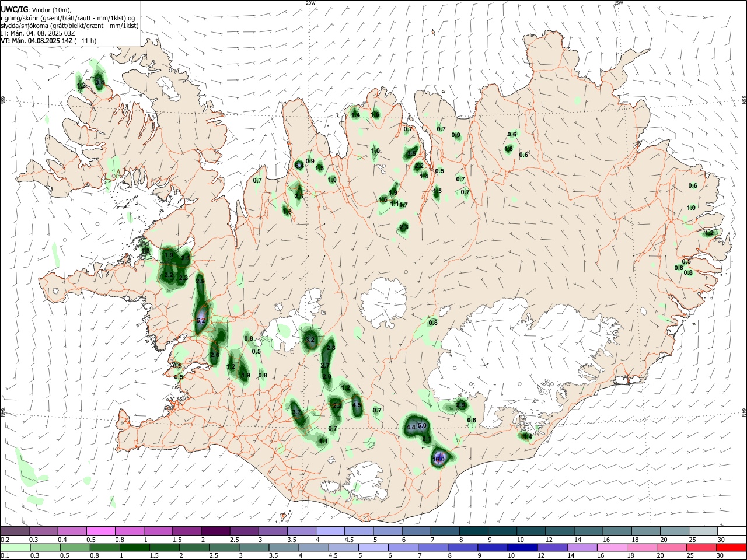The image size is (747, 560).
Task: Click the 10.0 precipitation peak label
Action: pos(438,460)
